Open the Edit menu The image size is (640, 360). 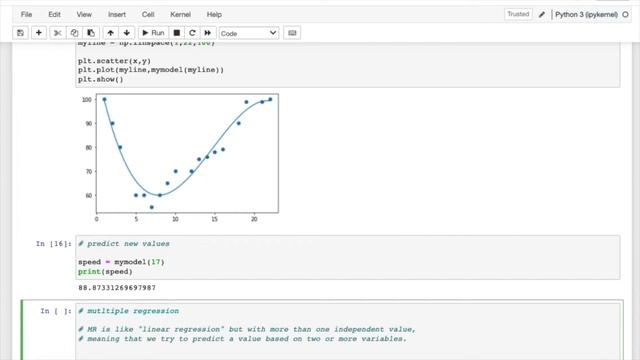[54, 14]
